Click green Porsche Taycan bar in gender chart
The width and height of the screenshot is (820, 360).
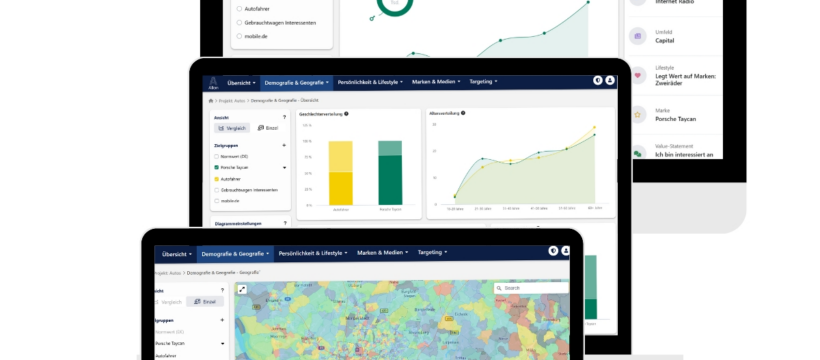click(390, 173)
